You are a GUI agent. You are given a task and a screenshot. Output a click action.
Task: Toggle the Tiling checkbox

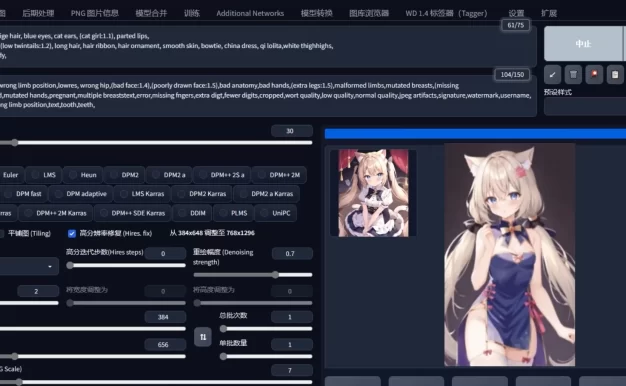coord(1,234)
